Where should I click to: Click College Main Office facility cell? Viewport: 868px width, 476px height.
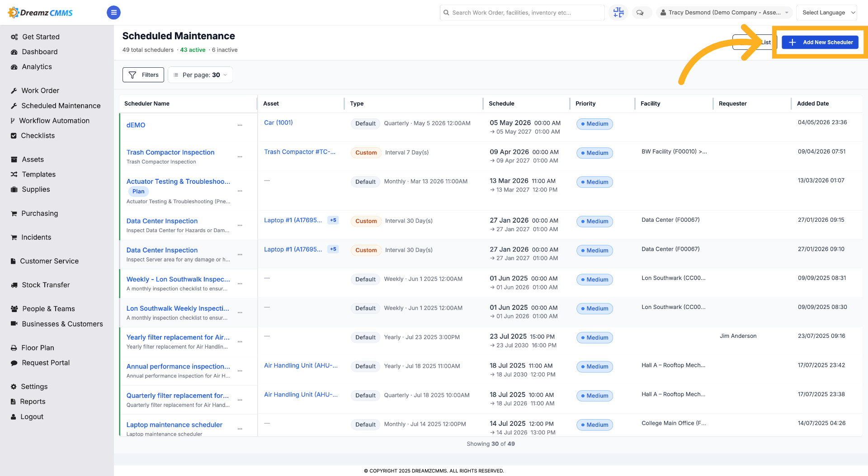pos(674,423)
